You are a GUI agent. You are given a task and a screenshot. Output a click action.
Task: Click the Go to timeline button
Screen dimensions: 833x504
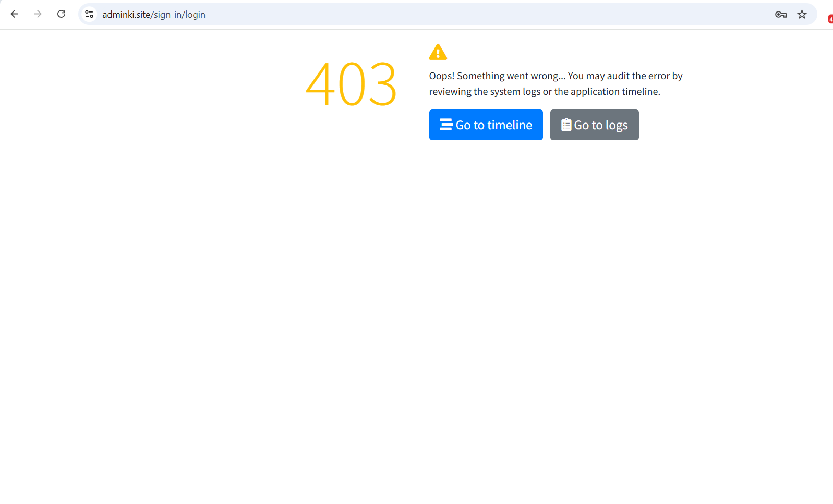[x=486, y=125]
